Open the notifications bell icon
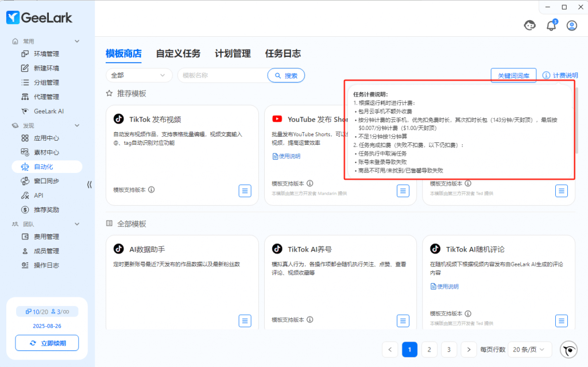Viewport: 588px width, 367px height. click(551, 25)
